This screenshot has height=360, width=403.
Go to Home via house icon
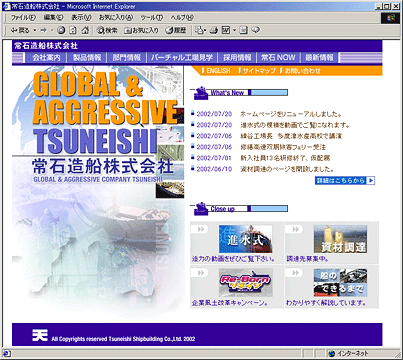(85, 30)
